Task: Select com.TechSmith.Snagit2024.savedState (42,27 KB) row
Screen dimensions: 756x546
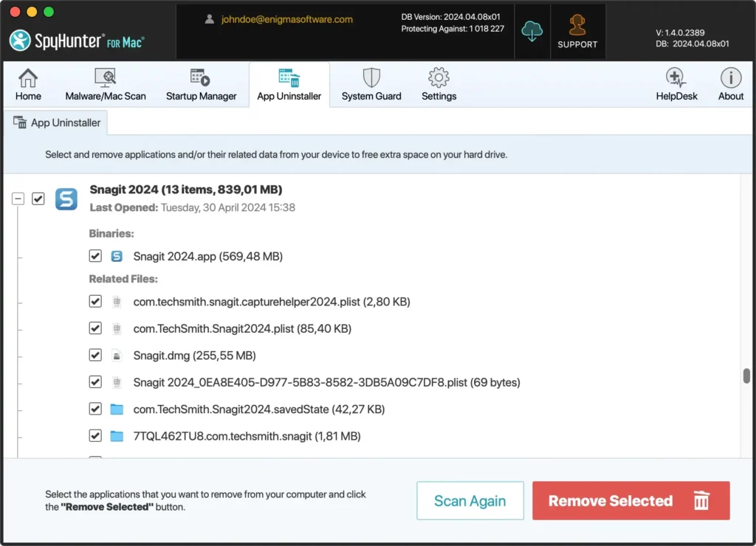Action: pos(259,409)
